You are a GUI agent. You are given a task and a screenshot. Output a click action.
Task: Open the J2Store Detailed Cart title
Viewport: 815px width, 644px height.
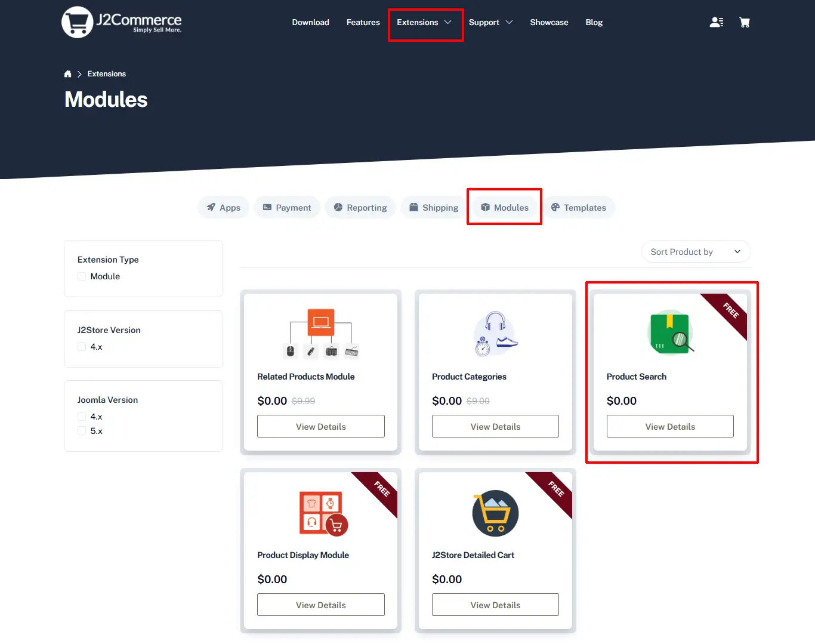point(473,555)
